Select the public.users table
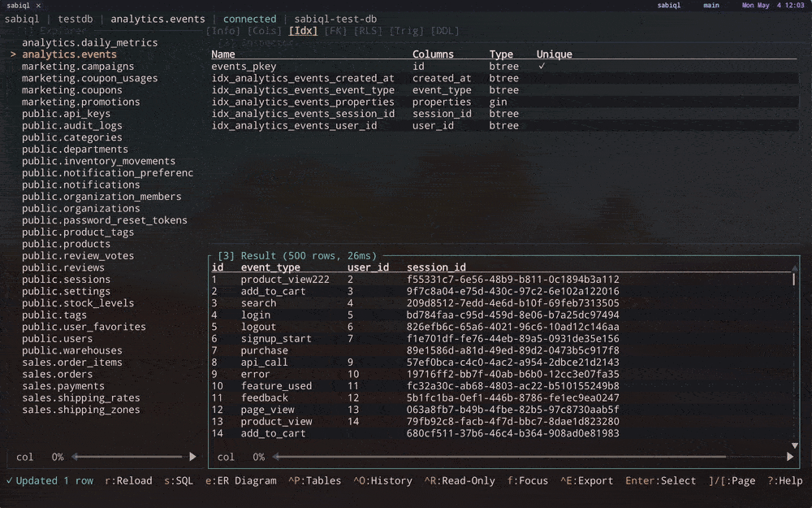812x508 pixels. [x=57, y=338]
